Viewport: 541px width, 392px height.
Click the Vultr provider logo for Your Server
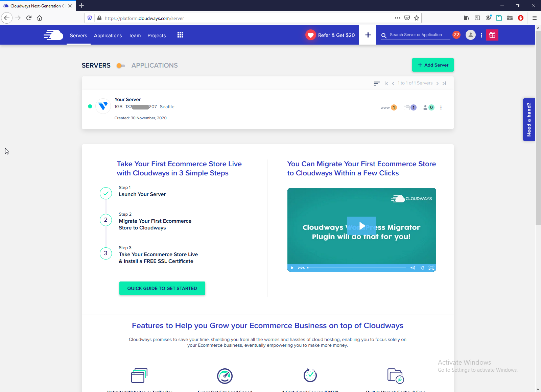click(103, 106)
